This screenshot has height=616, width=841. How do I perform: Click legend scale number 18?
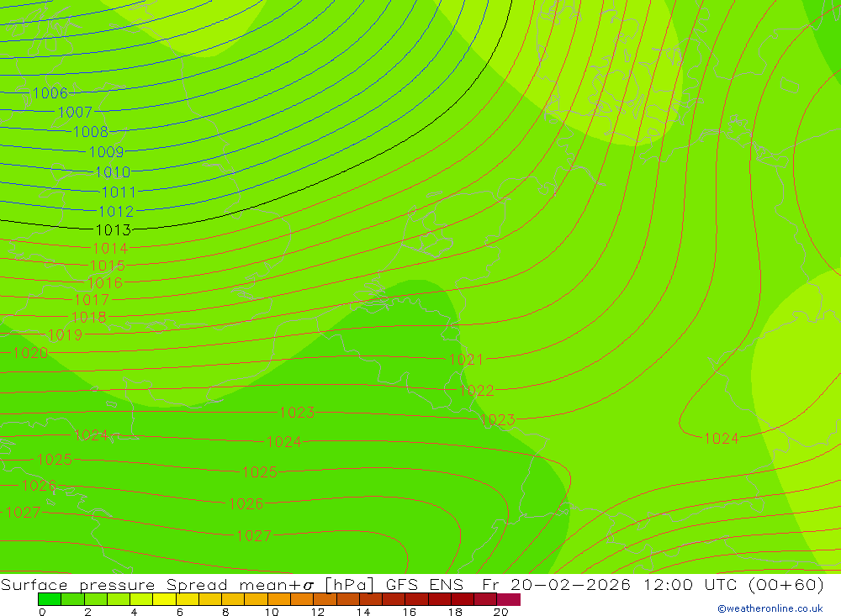pyautogui.click(x=455, y=612)
